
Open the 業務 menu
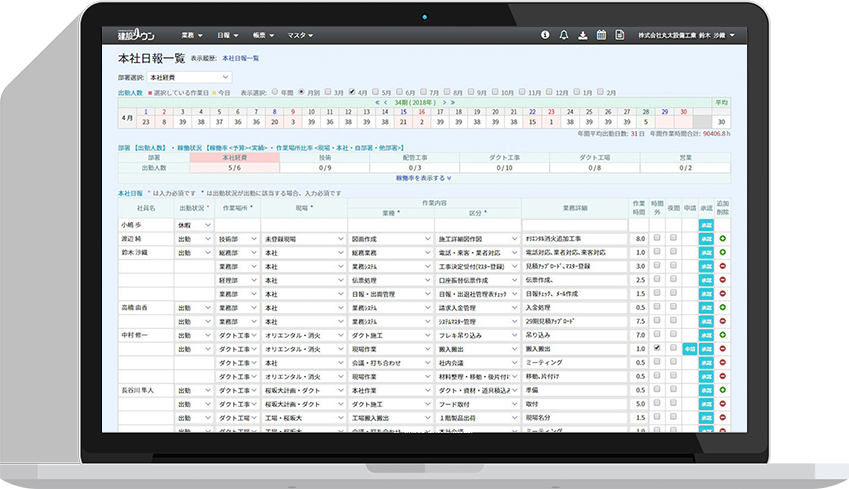pos(192,35)
